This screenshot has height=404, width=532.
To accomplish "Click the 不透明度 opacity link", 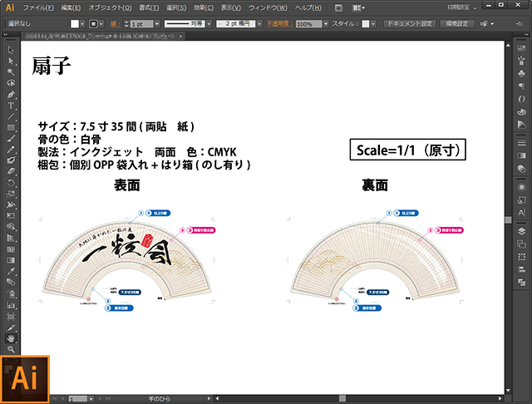I will (279, 24).
